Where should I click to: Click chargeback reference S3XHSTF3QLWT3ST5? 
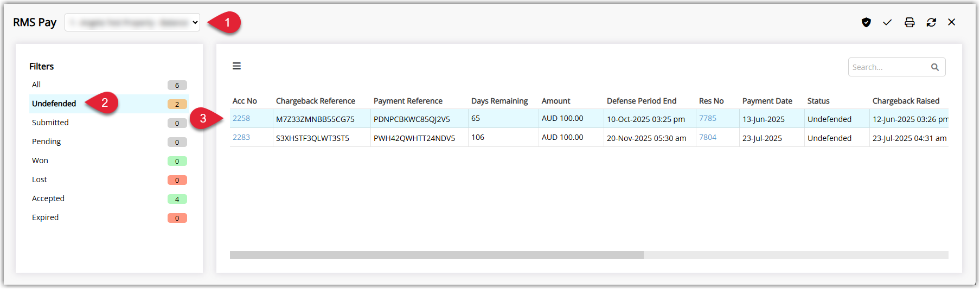(312, 138)
